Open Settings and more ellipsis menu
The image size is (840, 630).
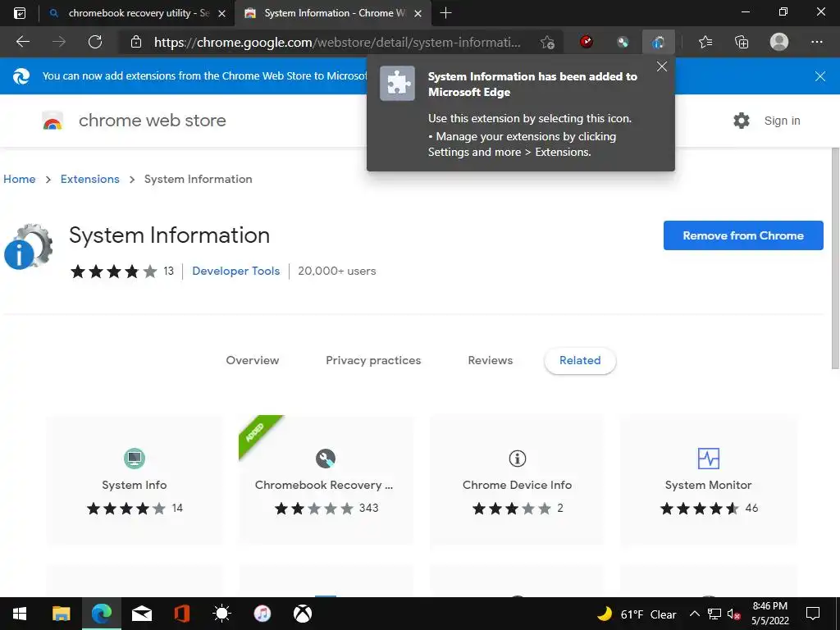click(816, 42)
